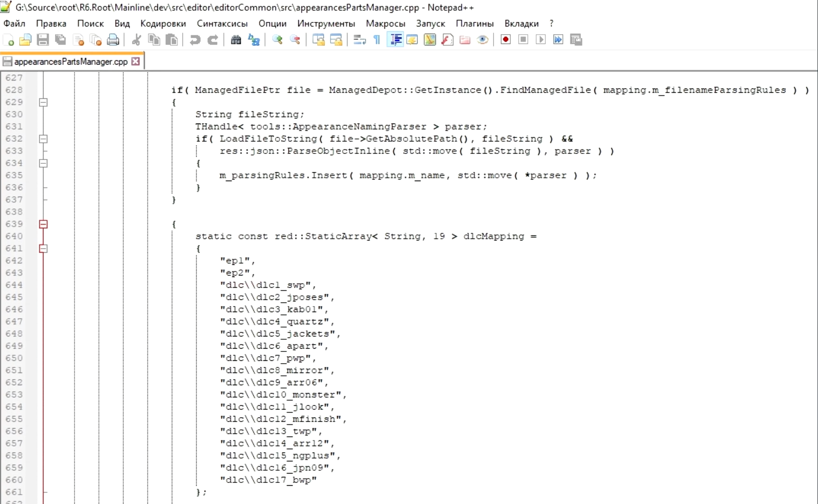
Task: Zoom in with magnifier plus icon
Action: tap(277, 40)
